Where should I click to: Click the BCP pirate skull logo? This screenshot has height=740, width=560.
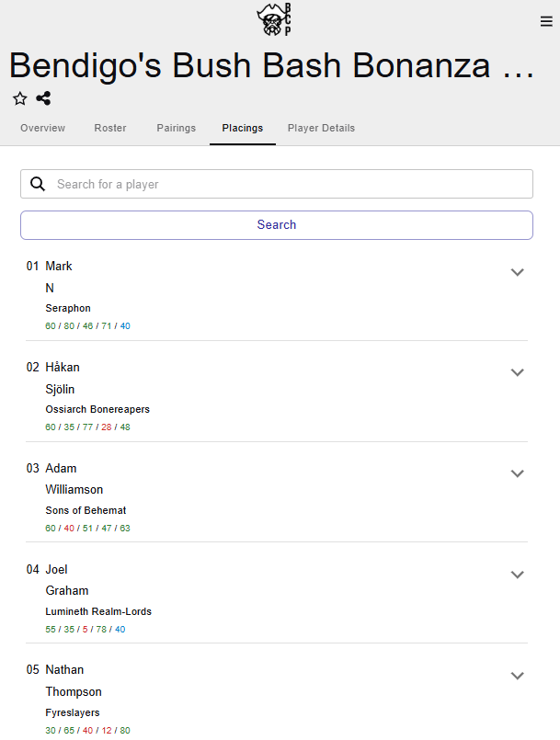click(274, 20)
